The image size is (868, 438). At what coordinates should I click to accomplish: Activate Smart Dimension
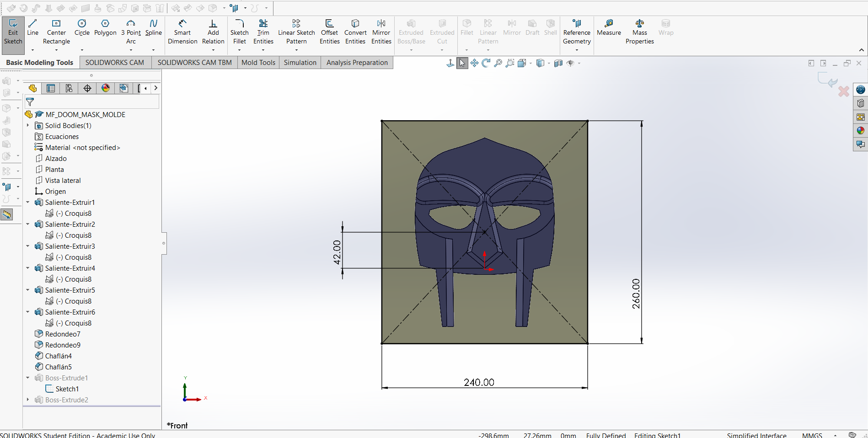[x=182, y=32]
